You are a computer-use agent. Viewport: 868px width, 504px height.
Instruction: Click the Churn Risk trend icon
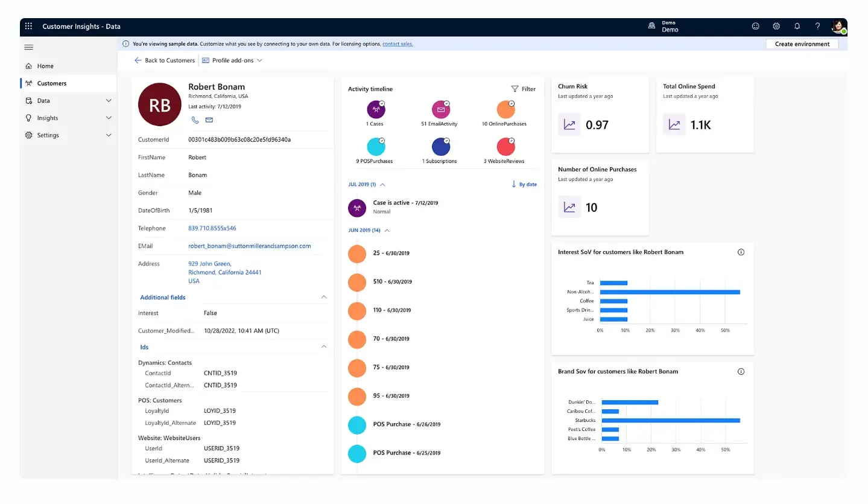click(x=569, y=125)
